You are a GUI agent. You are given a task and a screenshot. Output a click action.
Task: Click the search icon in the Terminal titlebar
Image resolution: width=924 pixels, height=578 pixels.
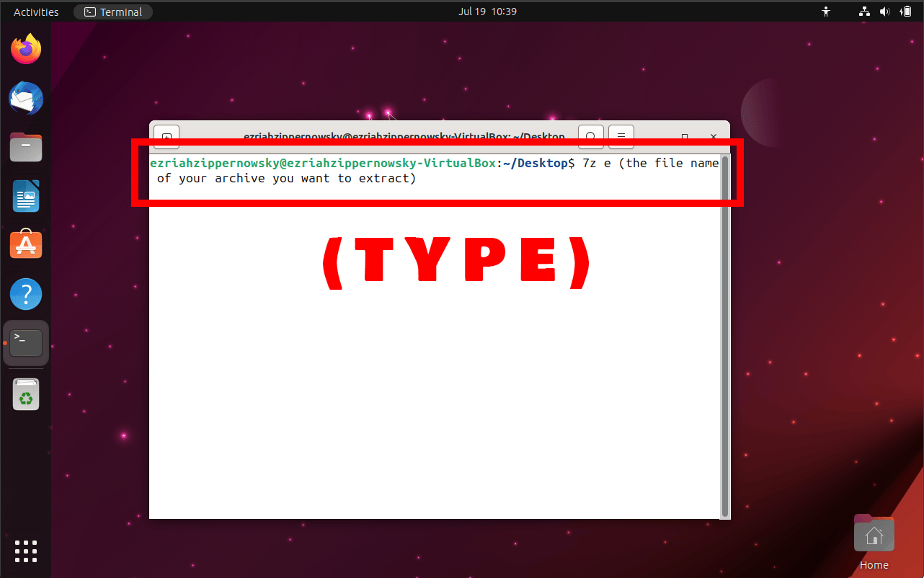(x=590, y=136)
